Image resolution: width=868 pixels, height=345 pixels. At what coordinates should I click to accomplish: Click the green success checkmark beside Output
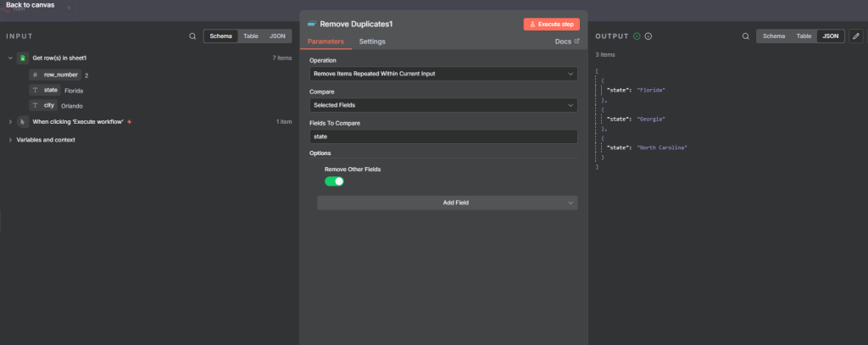pos(637,36)
